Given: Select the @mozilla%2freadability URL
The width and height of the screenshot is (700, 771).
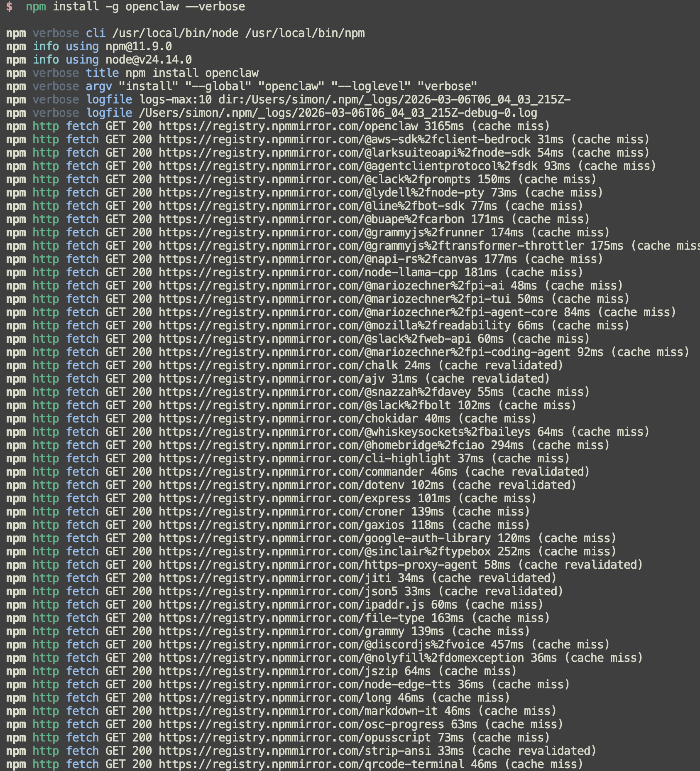Looking at the screenshot, I should tap(335, 326).
